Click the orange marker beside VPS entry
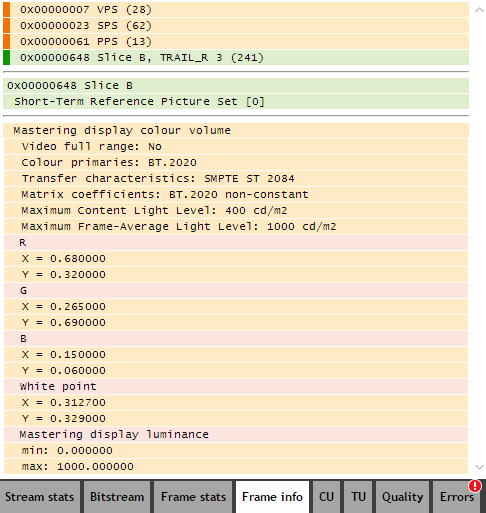The width and height of the screenshot is (486, 513). click(6, 9)
